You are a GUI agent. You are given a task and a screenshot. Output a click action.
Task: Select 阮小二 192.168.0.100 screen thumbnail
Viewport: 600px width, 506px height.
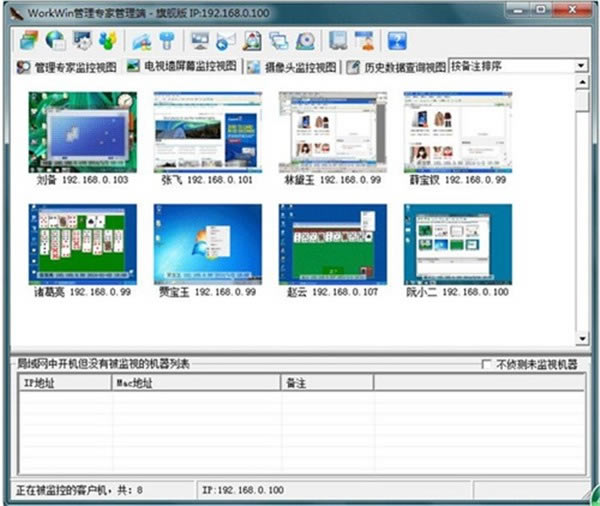458,245
